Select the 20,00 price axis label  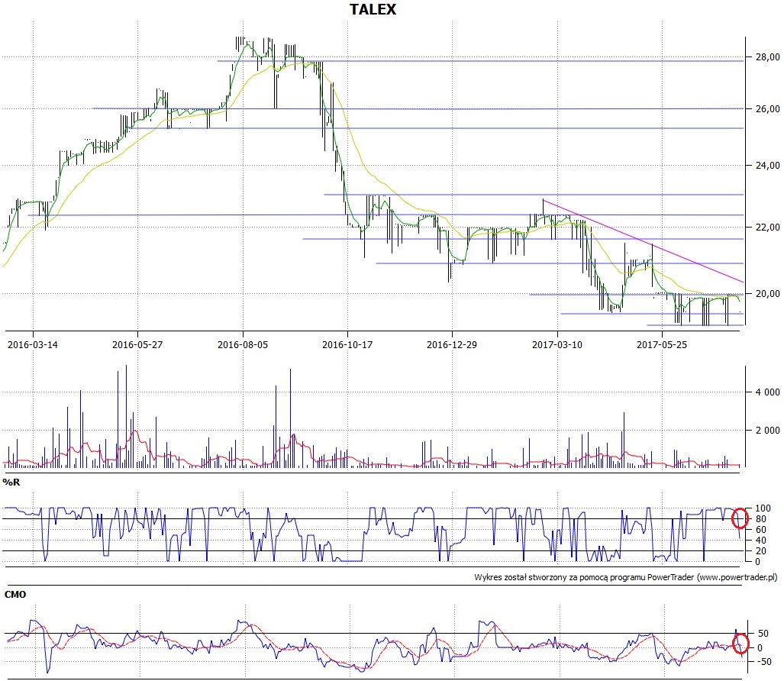tap(767, 293)
